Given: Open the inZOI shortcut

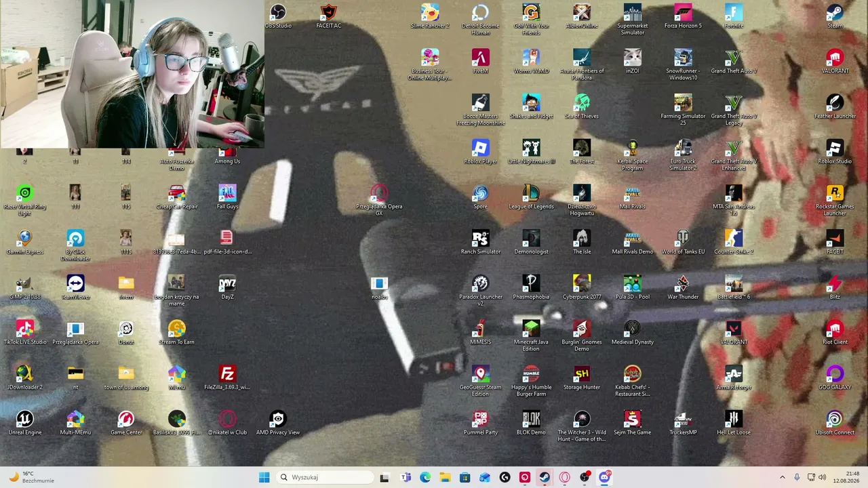Looking at the screenshot, I should pyautogui.click(x=632, y=62).
